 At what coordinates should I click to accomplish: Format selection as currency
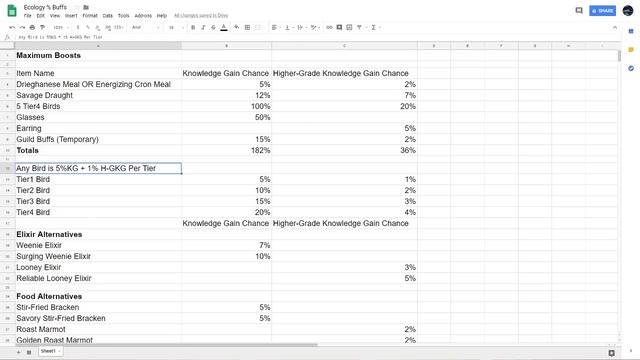click(78, 27)
